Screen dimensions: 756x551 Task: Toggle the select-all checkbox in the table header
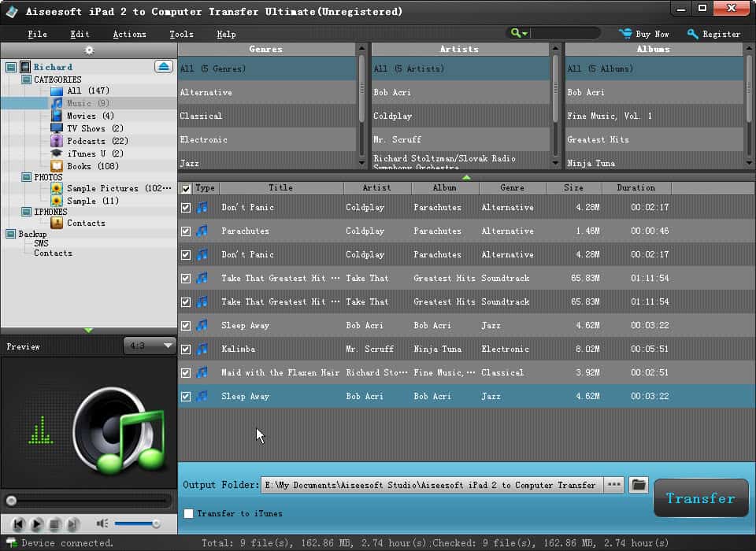coord(186,188)
